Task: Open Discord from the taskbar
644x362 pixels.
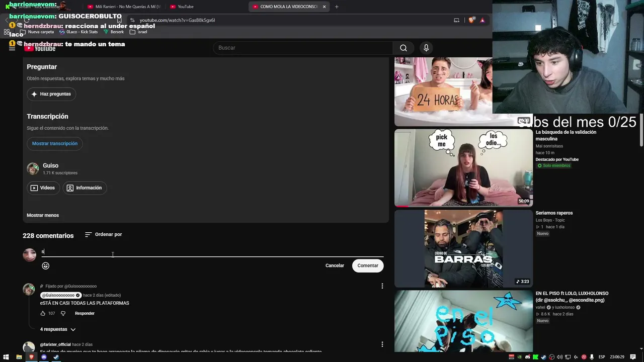Action: 44,357
